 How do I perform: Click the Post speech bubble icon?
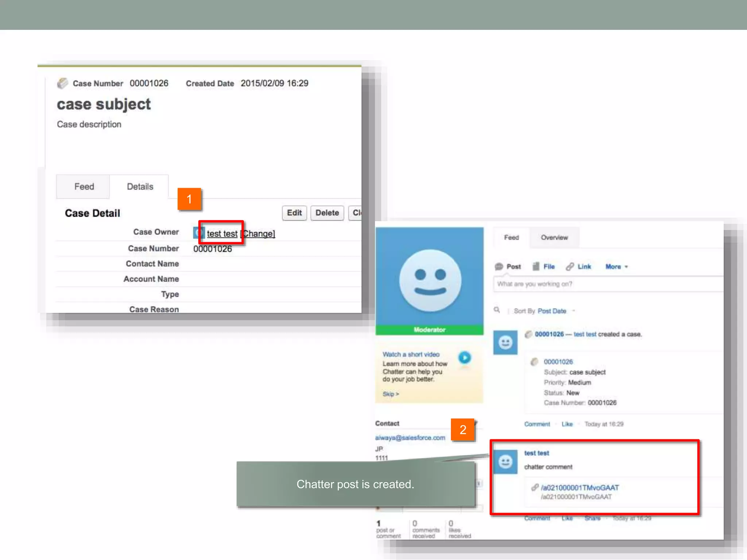[x=499, y=267]
